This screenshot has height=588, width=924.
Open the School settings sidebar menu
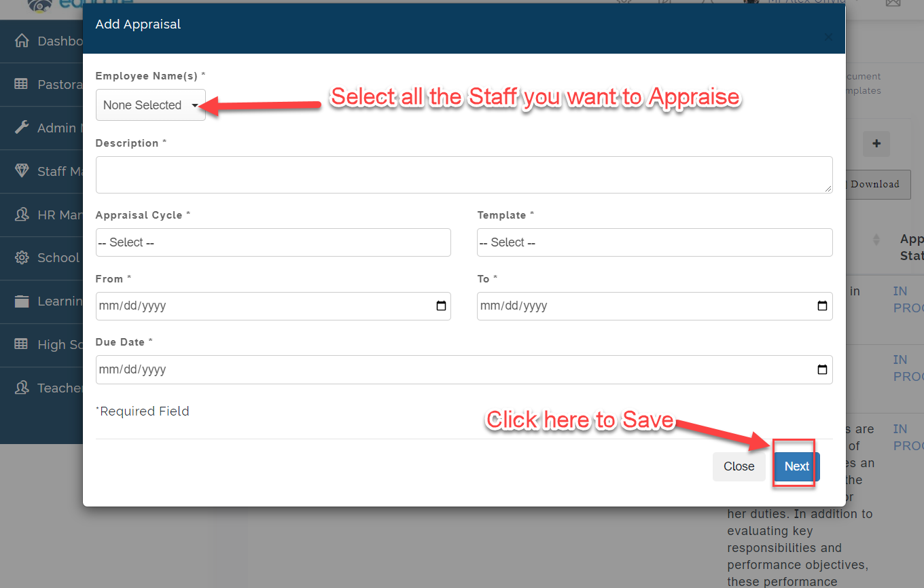[x=41, y=258]
